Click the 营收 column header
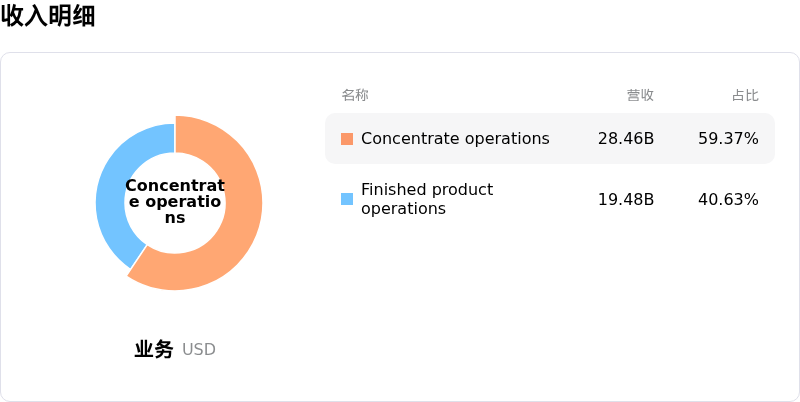 point(640,95)
